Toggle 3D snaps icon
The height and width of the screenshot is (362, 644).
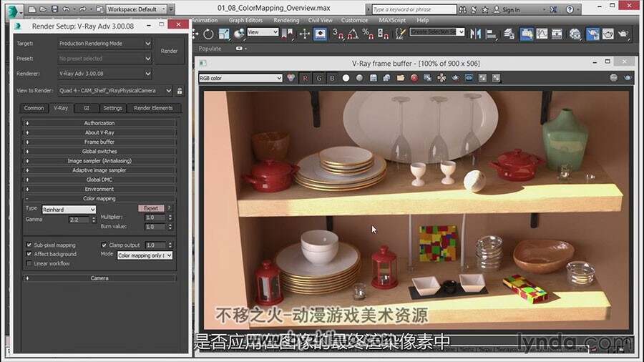click(x=338, y=34)
